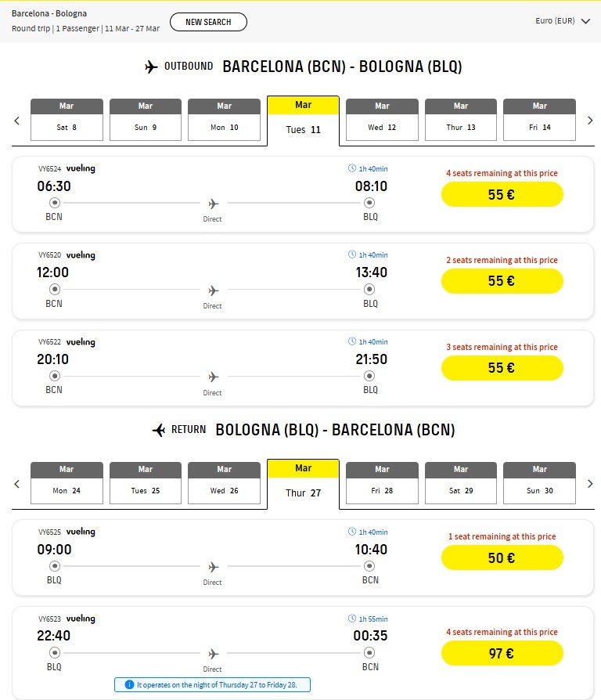Click the BCN origin marker for the 06:30 flight

(x=55, y=203)
